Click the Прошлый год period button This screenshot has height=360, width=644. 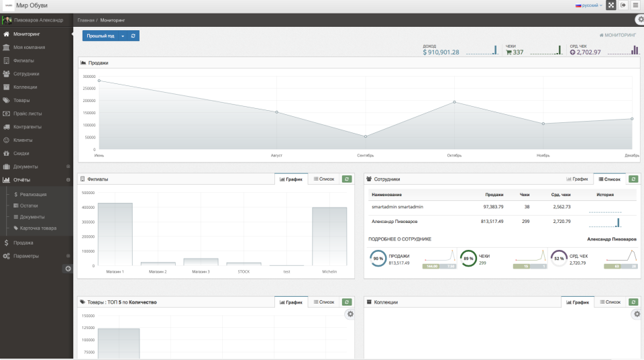[x=100, y=36]
